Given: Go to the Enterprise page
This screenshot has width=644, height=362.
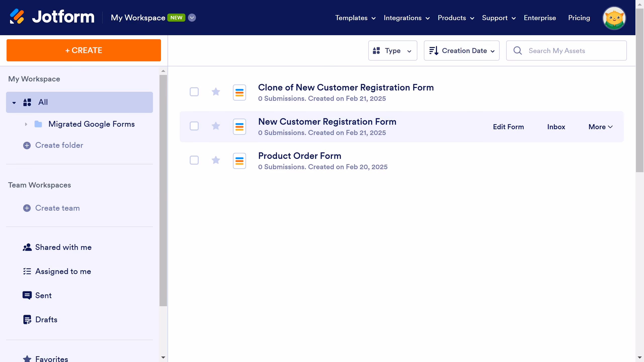Looking at the screenshot, I should (x=540, y=18).
